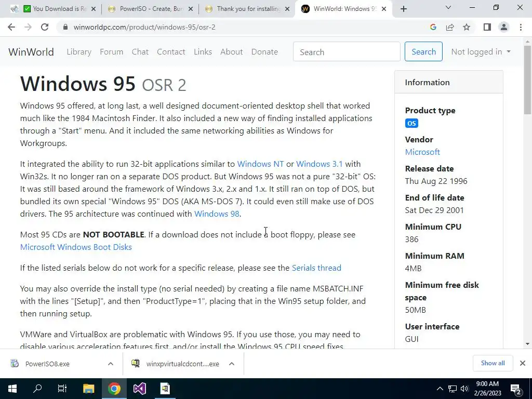The width and height of the screenshot is (532, 399).
Task: Switch to You Download is Ready tab
Action: pos(55,9)
